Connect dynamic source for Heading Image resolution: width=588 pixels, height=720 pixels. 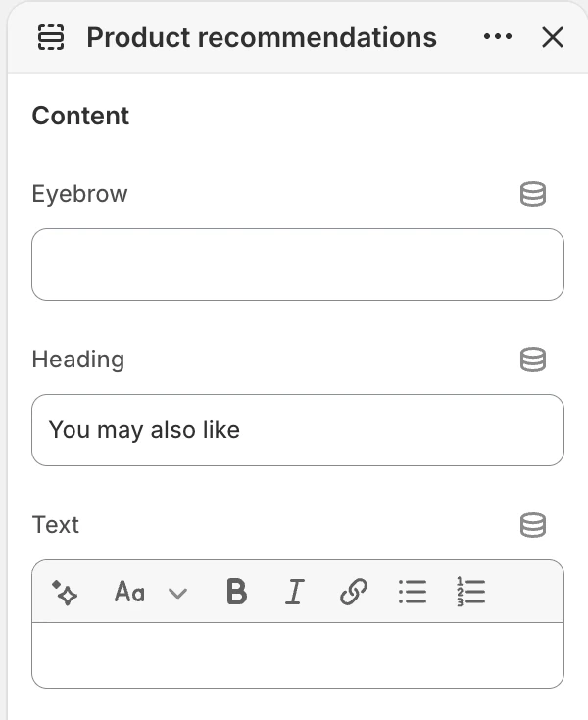[533, 360]
